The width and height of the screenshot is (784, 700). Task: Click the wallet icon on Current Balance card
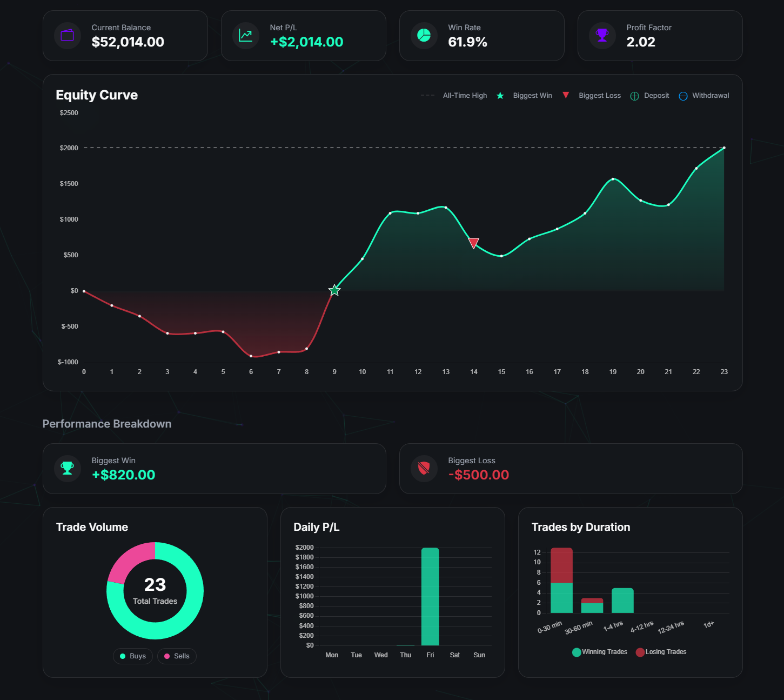(67, 35)
